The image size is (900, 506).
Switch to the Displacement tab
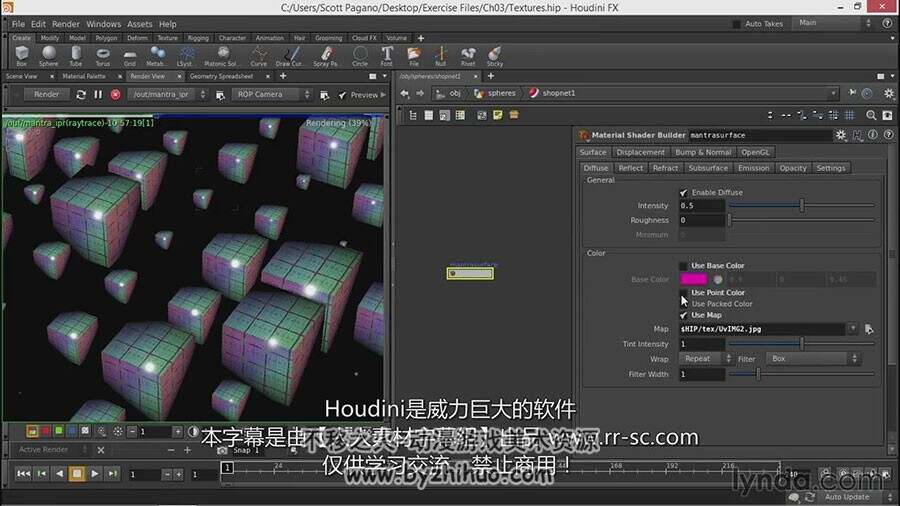click(640, 152)
